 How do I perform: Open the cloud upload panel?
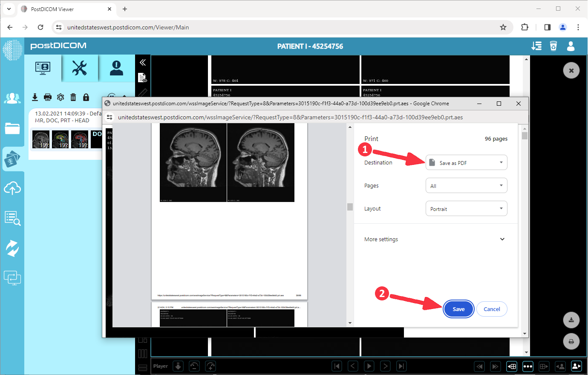12,188
